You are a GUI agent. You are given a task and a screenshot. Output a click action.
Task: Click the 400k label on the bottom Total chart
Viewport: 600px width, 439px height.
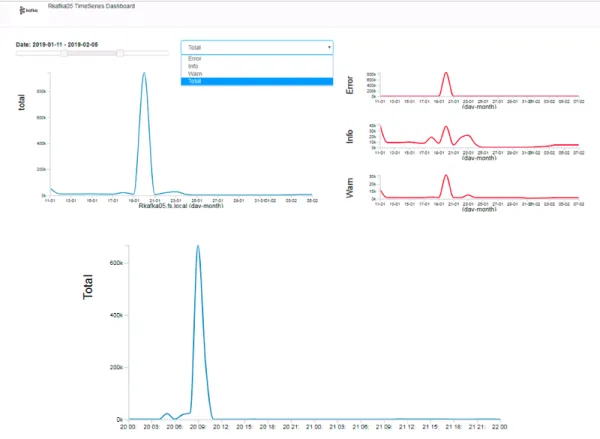point(116,315)
